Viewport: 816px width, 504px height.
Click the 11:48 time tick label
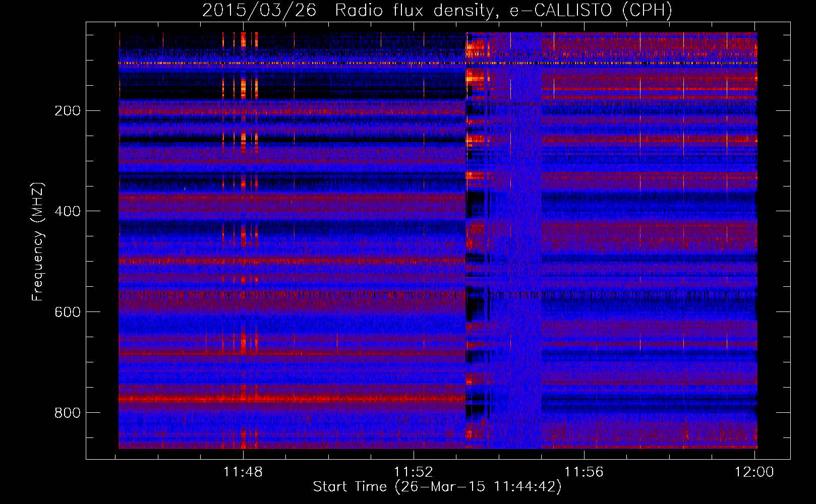243,472
